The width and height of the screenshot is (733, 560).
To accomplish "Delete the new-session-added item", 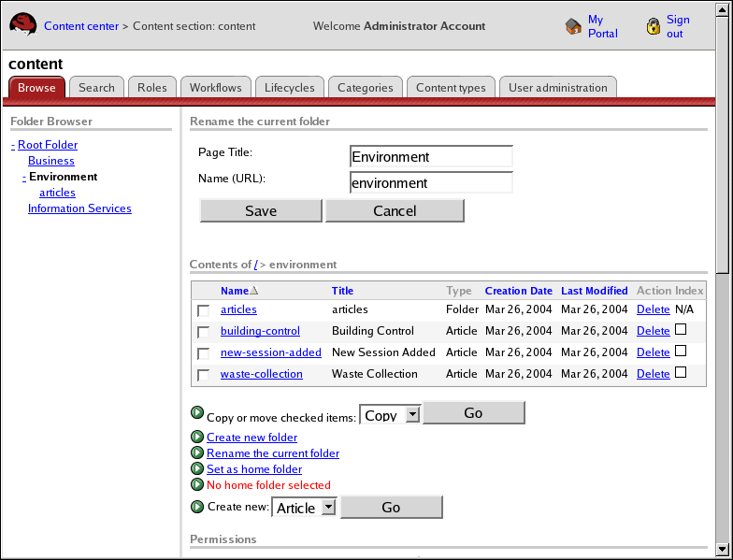I will pyautogui.click(x=653, y=352).
